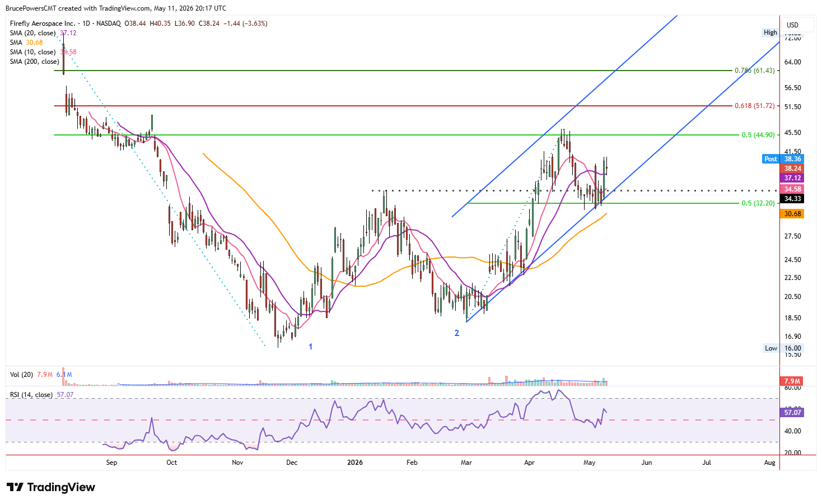Image resolution: width=822 pixels, height=504 pixels.
Task: Click the Feb label on the time axis
Action: pyautogui.click(x=412, y=463)
